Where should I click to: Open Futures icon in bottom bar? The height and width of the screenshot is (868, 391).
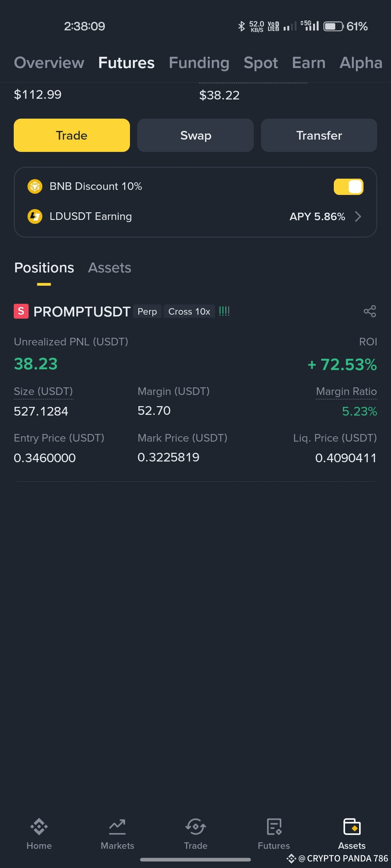pos(274,827)
